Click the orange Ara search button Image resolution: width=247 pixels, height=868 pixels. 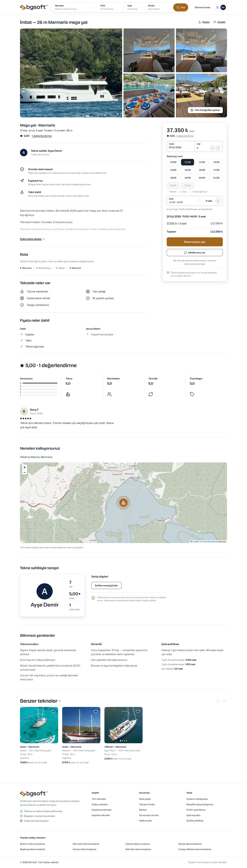tap(181, 7)
